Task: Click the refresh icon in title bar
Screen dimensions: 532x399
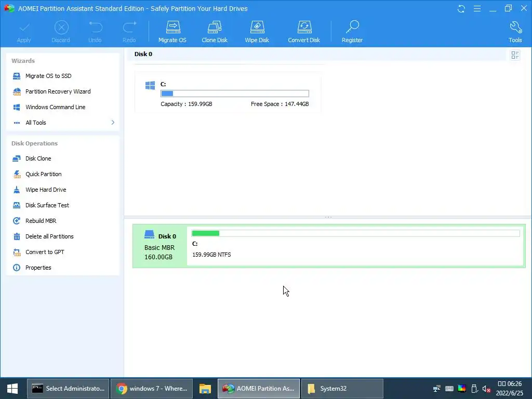Action: (x=461, y=8)
